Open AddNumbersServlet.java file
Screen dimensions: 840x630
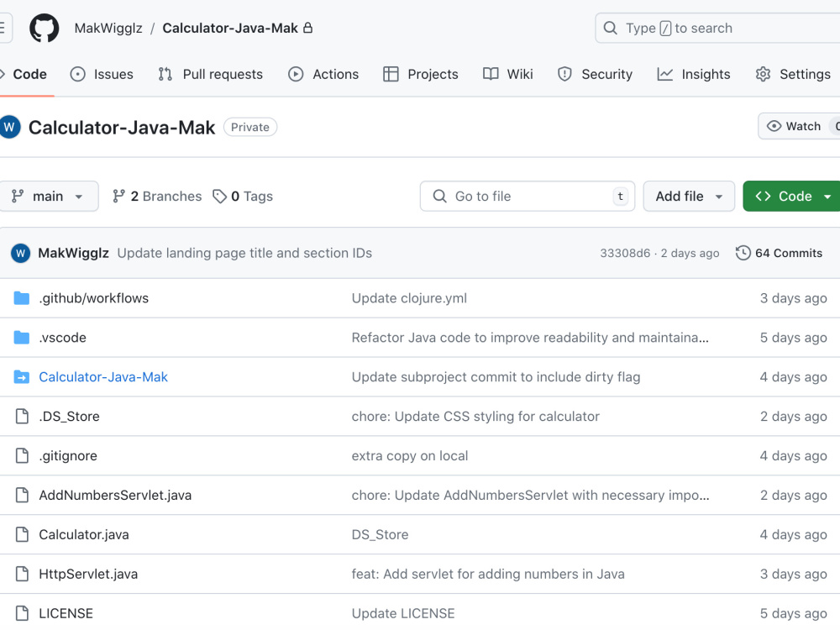(115, 495)
